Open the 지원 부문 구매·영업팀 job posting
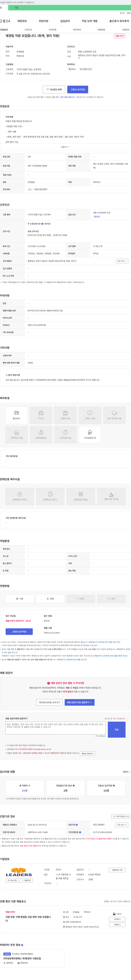The width and height of the screenshot is (131, 980). [28, 919]
